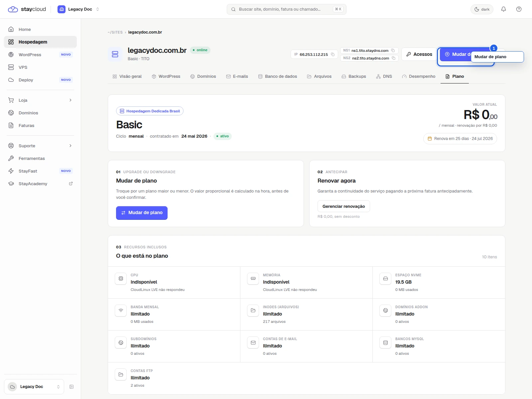The image size is (532, 399).
Task: Switch to the Desempenho tab
Action: (419, 76)
